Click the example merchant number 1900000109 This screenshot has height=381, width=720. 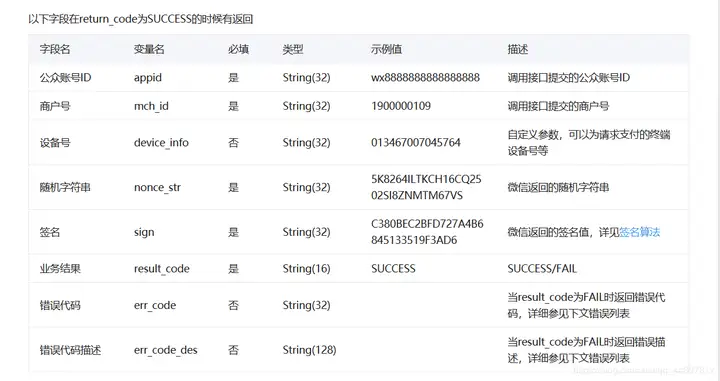pyautogui.click(x=401, y=106)
